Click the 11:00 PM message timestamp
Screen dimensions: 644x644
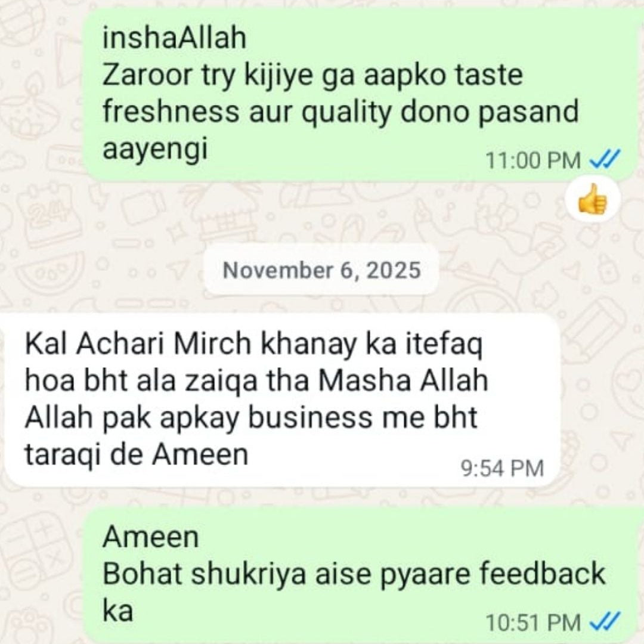pos(534,160)
